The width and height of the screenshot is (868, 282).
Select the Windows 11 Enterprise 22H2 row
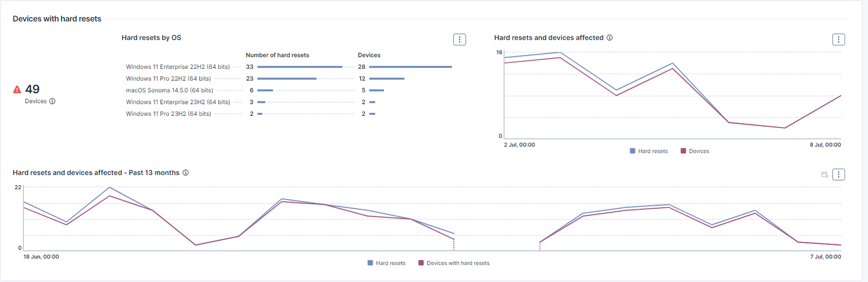[x=177, y=67]
